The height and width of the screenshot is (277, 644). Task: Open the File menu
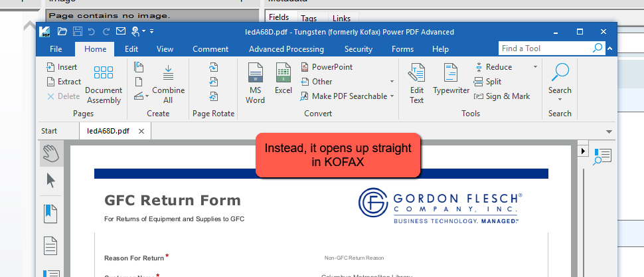pos(56,49)
